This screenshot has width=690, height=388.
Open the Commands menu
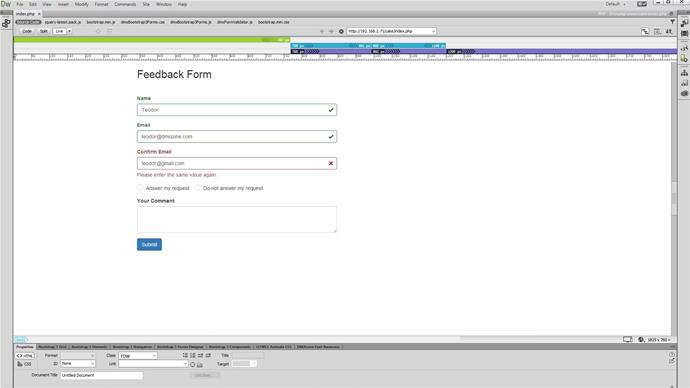point(125,4)
